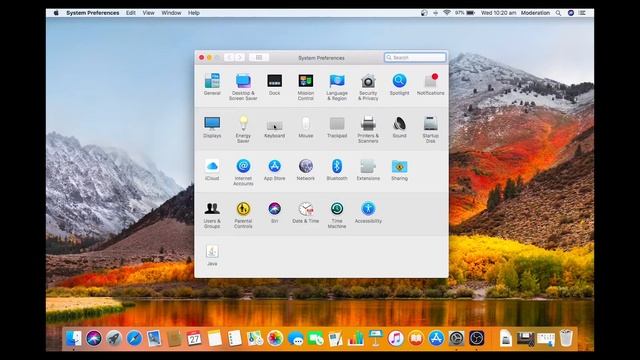This screenshot has height=360, width=640.
Task: Click the battery status in the menu bar
Action: (465, 13)
